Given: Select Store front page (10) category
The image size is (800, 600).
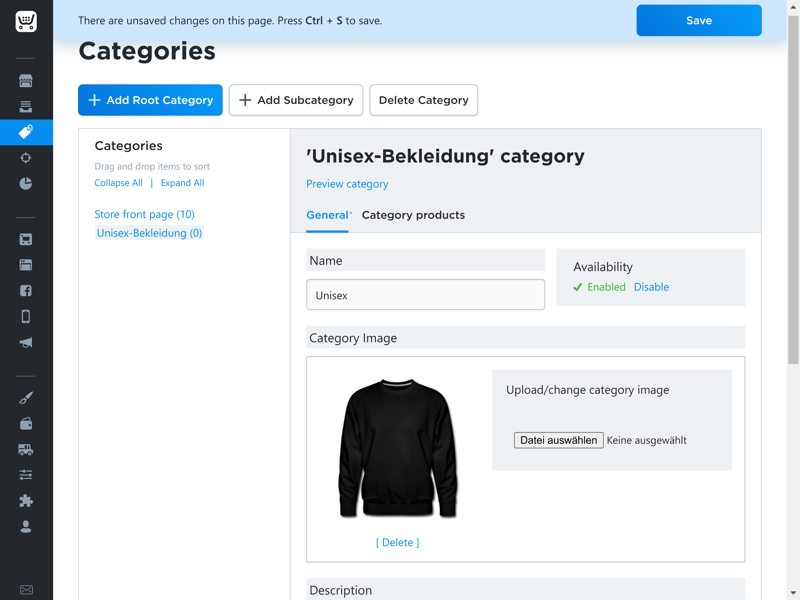Looking at the screenshot, I should 144,214.
